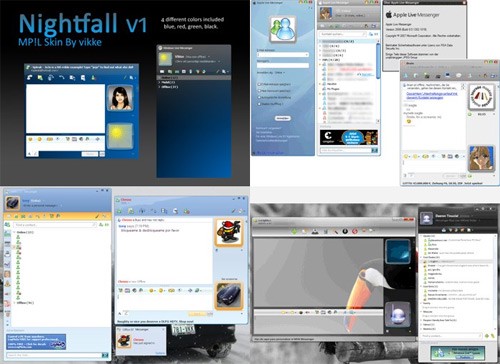Click the sun display picture in the Nightfall contact list
This screenshot has width=500, height=364.
(166, 59)
